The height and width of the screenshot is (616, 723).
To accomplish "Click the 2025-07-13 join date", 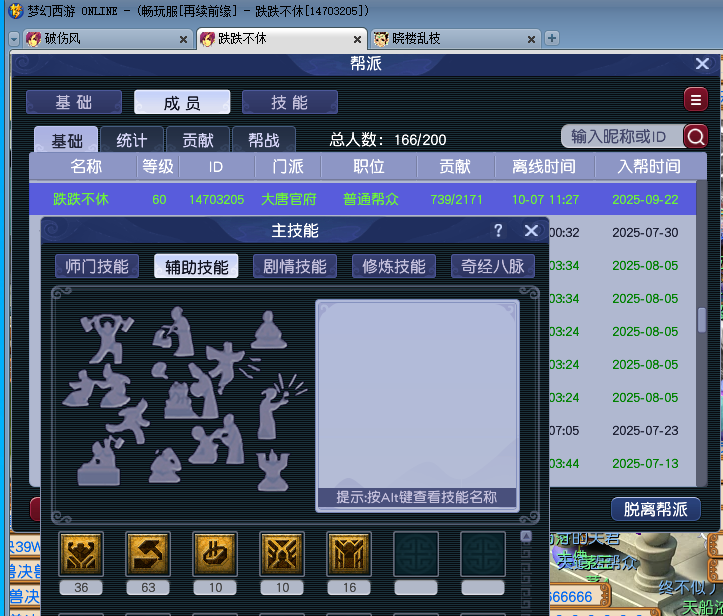I will pyautogui.click(x=645, y=463).
